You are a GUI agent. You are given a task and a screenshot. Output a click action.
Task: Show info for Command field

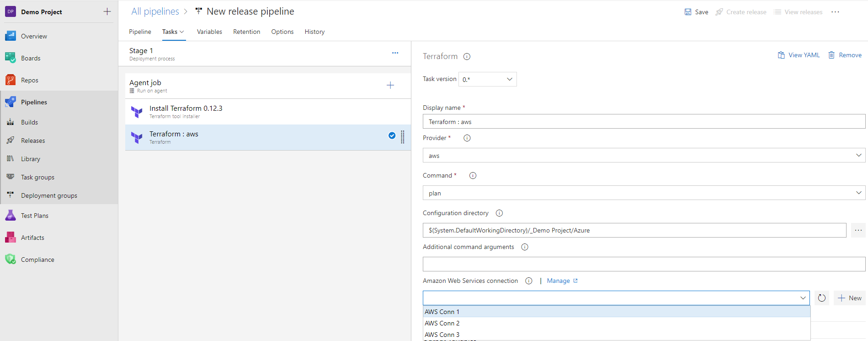473,176
